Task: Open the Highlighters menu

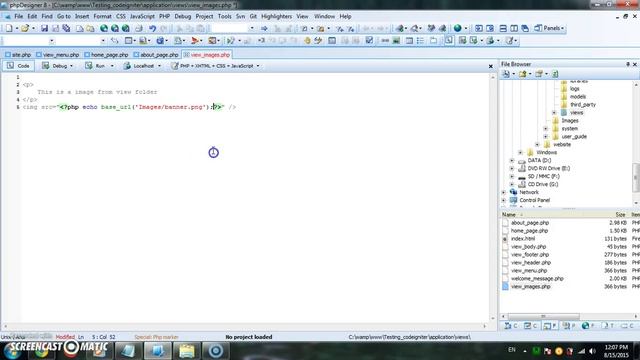Action: coord(277,16)
